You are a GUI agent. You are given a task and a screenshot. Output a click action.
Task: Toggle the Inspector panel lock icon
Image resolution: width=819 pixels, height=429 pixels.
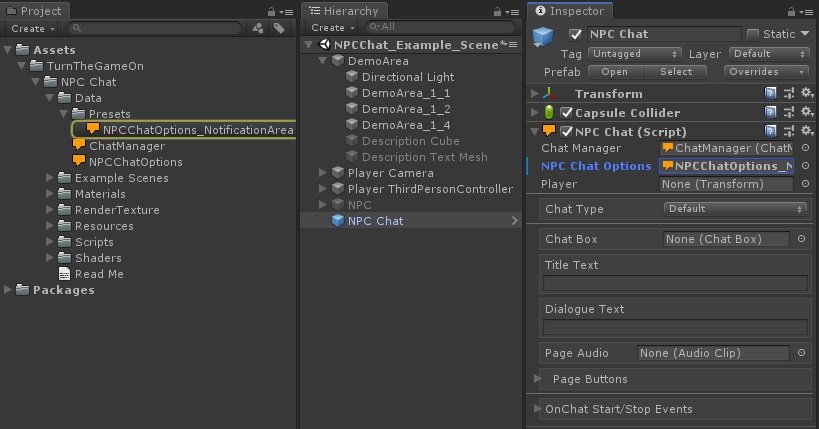[x=791, y=11]
